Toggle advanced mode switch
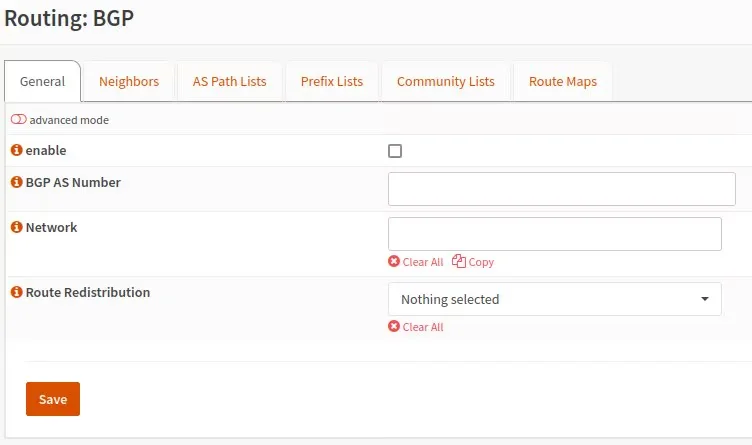Image resolution: width=752 pixels, height=445 pixels. [x=19, y=120]
